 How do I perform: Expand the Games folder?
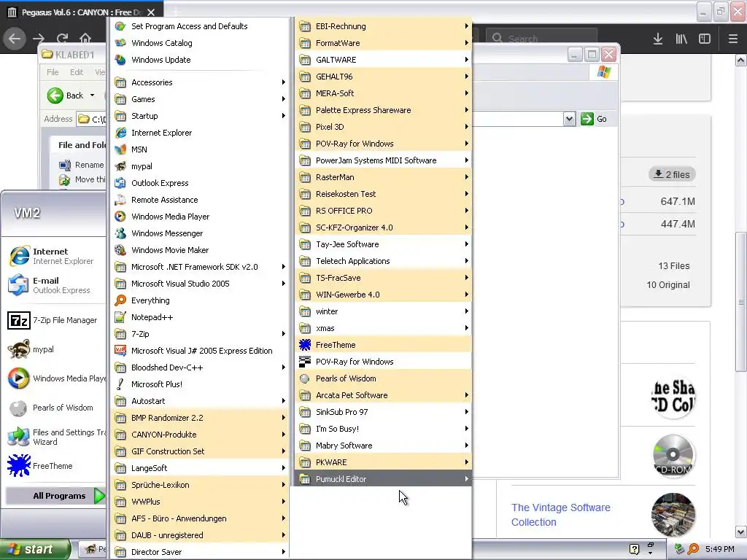[x=199, y=99]
